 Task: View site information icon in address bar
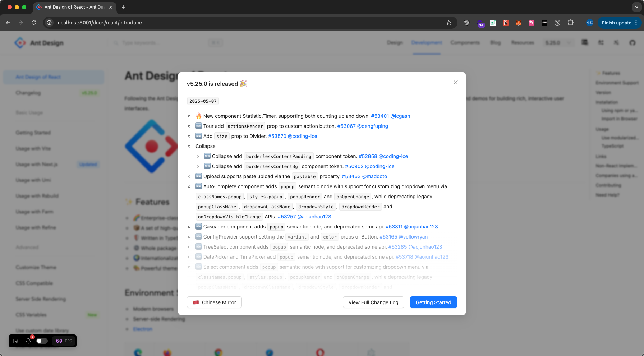click(49, 23)
